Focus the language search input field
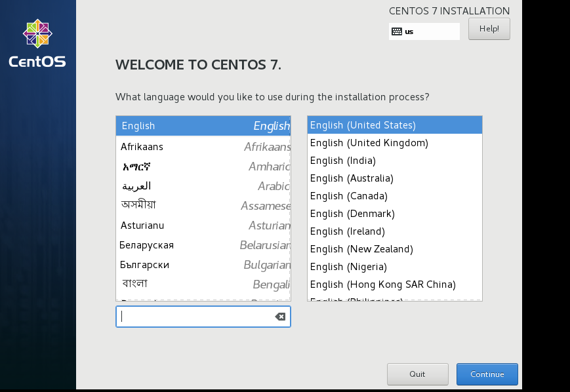Viewport: 570px width, 392px height. coord(203,317)
